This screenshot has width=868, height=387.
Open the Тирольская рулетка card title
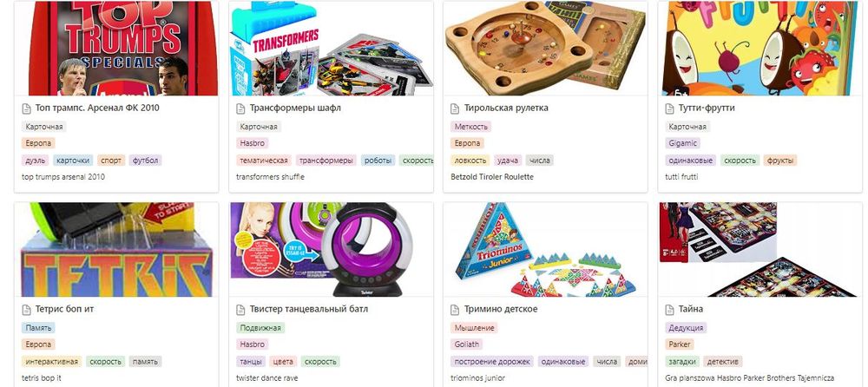(506, 108)
